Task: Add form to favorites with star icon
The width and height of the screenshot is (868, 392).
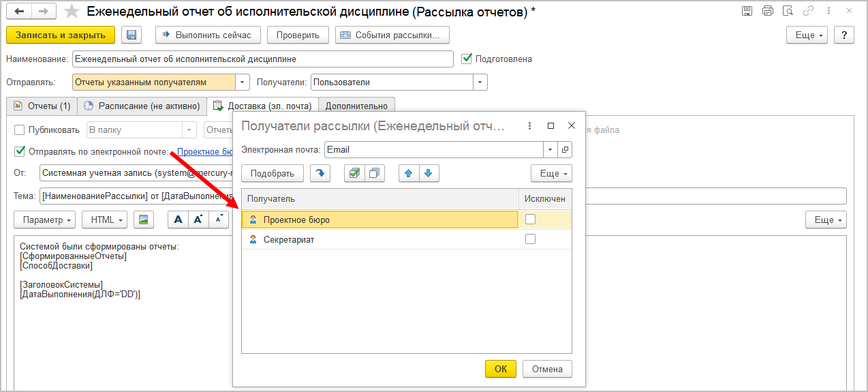Action: pyautogui.click(x=71, y=11)
